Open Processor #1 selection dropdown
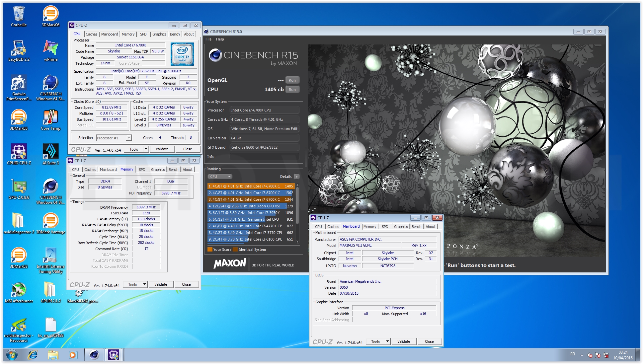This screenshot has height=364, width=643. [x=114, y=138]
